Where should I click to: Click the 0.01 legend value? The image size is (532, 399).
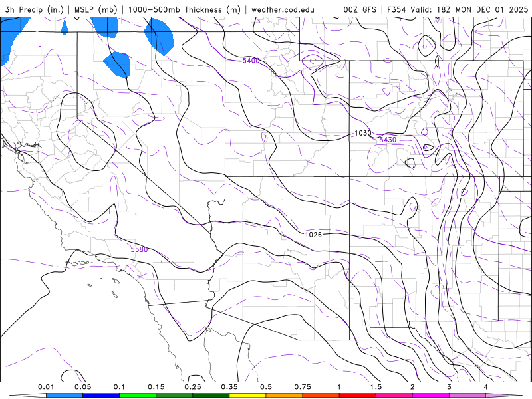[x=46, y=387]
